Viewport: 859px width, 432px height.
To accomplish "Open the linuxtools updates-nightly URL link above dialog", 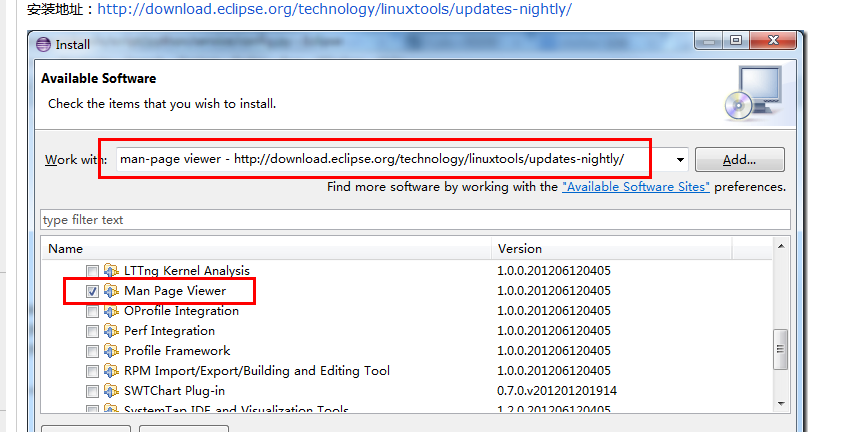I will [x=334, y=9].
